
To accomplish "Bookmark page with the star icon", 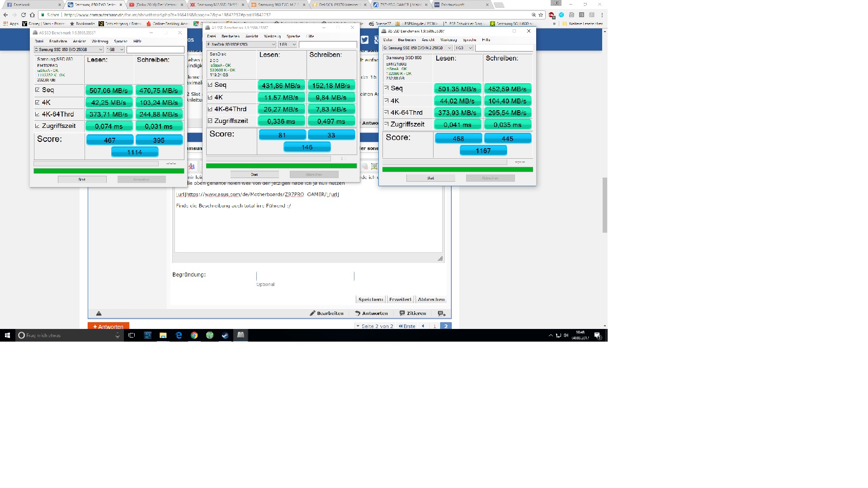I will [541, 15].
